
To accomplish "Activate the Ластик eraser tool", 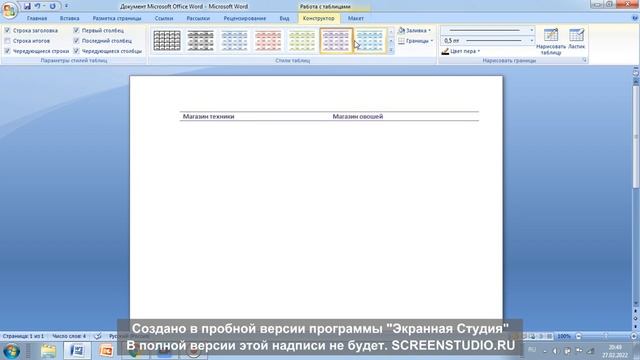I will click(x=576, y=39).
